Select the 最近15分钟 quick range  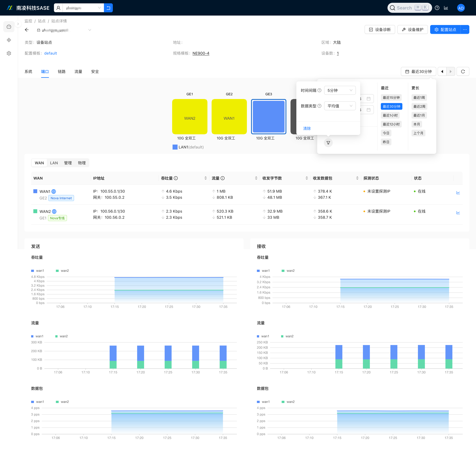click(x=391, y=97)
